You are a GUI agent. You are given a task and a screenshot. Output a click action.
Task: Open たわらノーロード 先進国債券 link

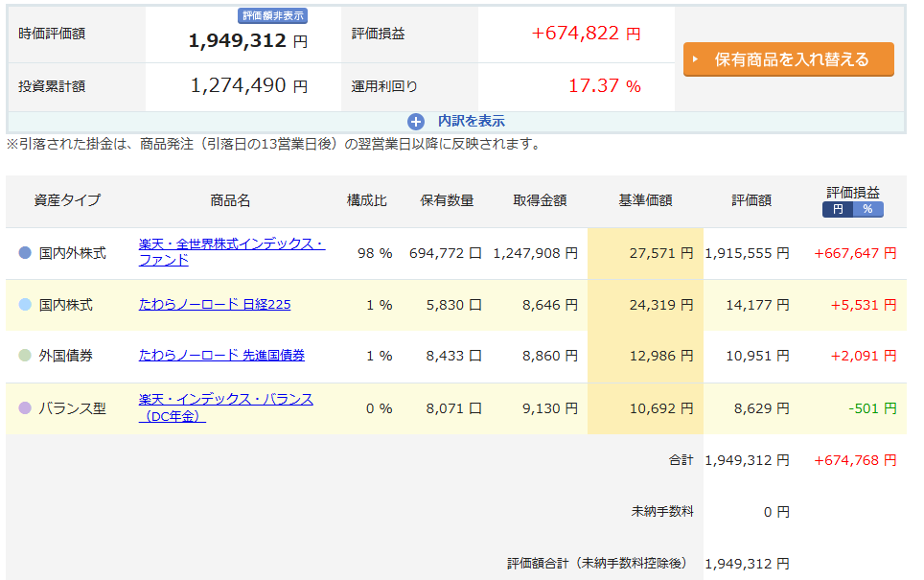(221, 355)
